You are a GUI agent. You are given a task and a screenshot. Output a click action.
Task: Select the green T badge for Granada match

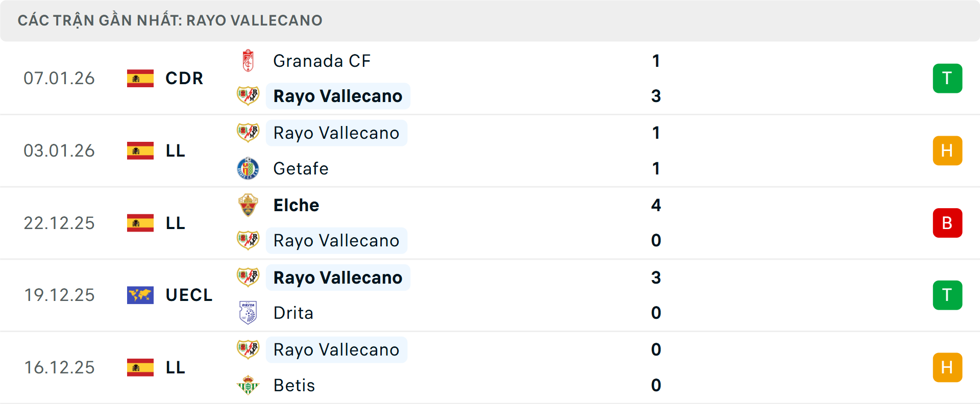click(947, 78)
